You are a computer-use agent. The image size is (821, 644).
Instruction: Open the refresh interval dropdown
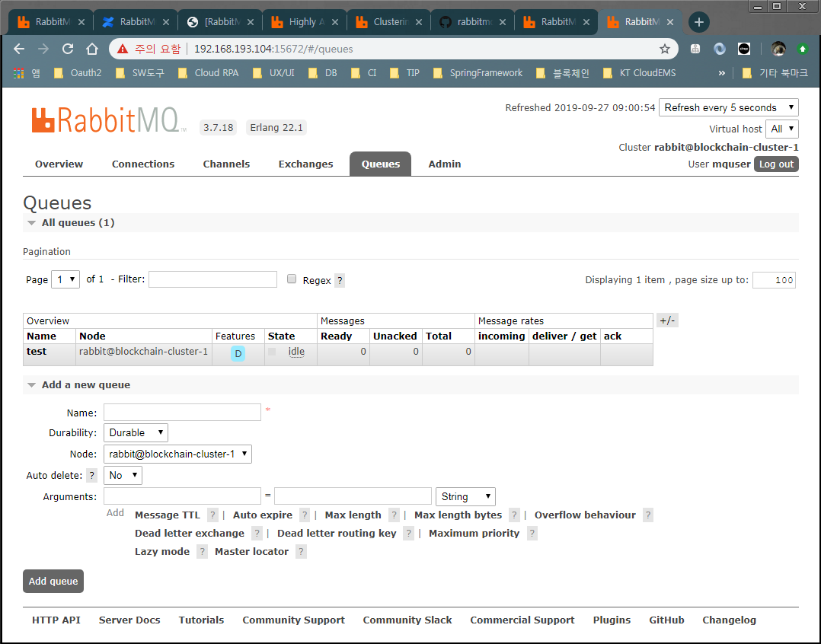(728, 108)
